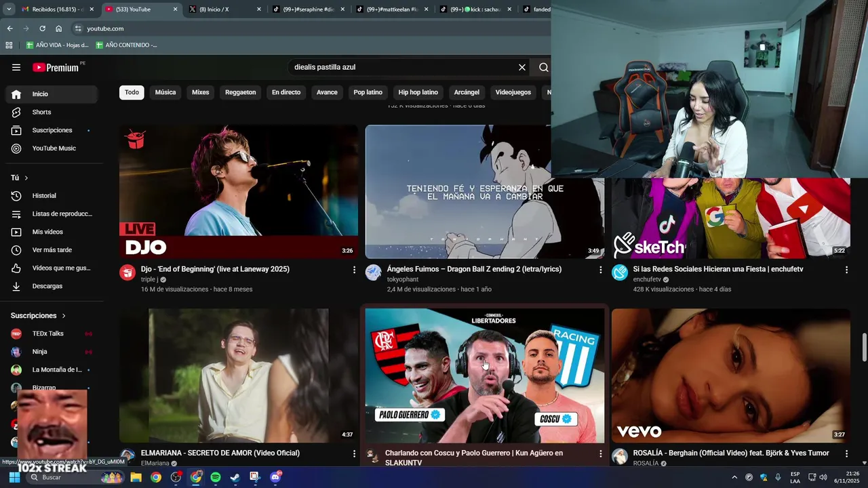Click the microphone icon in system tray
The width and height of the screenshot is (868, 488).
[x=778, y=477]
